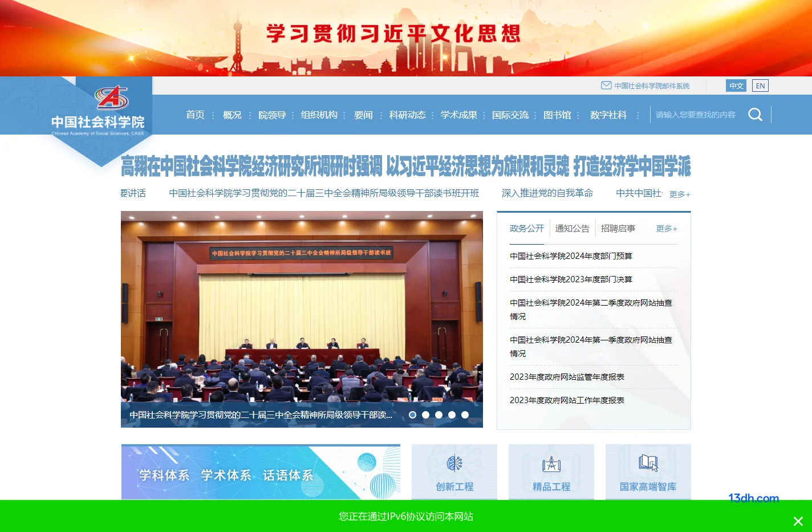
Task: Click the 要讲话 ticker text
Action: click(133, 193)
